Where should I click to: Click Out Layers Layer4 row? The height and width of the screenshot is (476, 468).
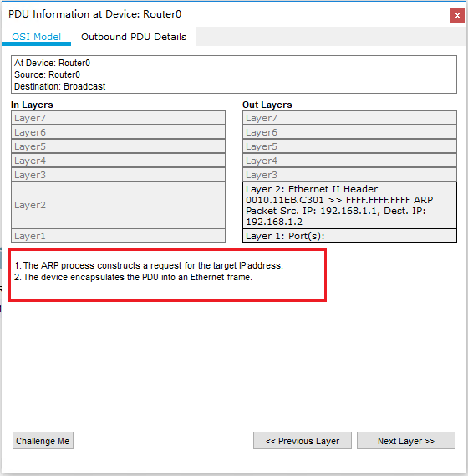pyautogui.click(x=349, y=161)
